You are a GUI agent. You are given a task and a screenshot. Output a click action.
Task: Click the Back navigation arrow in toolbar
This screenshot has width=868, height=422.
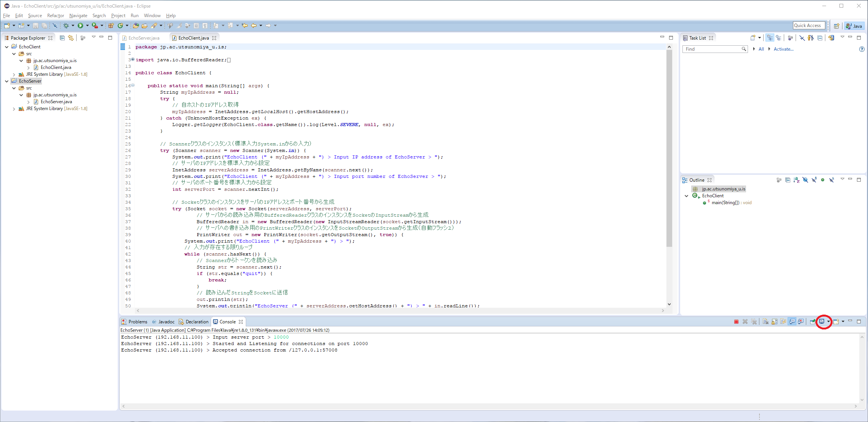tap(254, 26)
